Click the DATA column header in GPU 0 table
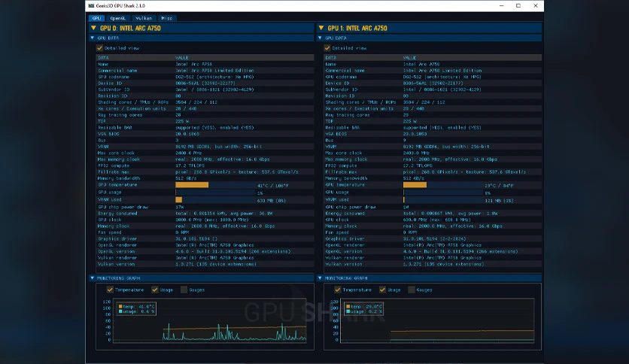Screen dimensions: 629x364 pos(104,58)
